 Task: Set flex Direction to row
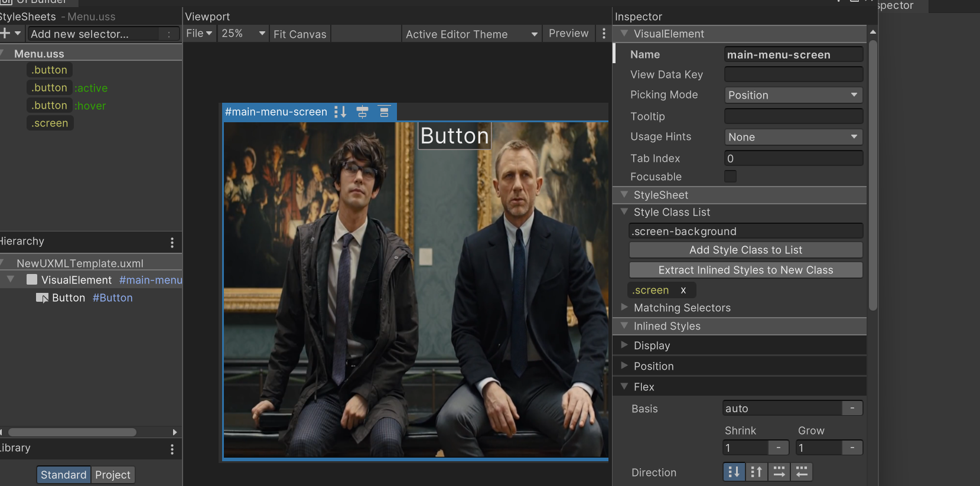coord(779,472)
